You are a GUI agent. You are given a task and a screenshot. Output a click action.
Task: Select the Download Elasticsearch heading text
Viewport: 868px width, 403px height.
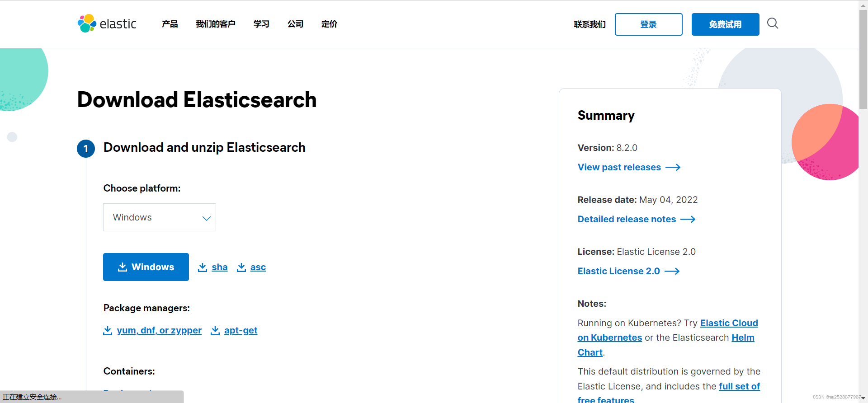[x=197, y=100]
